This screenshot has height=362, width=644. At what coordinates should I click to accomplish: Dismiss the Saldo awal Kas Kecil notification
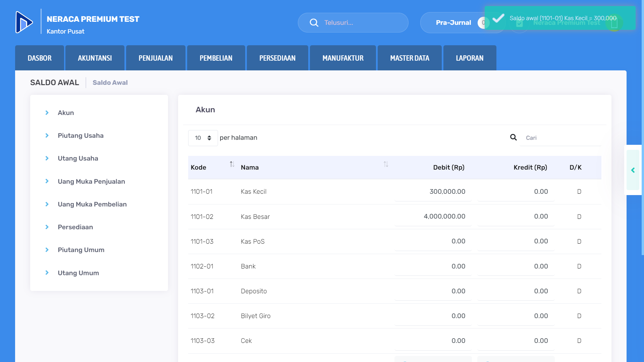pyautogui.click(x=560, y=18)
